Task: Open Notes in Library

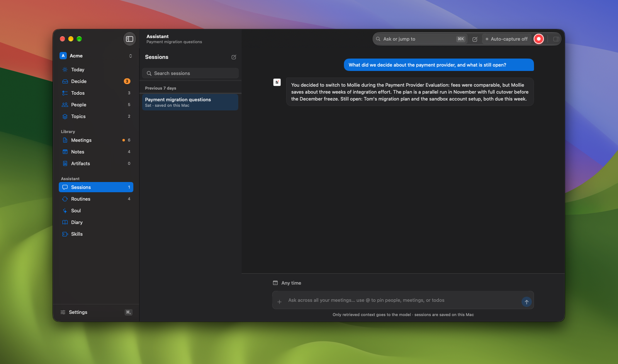Action: [96, 152]
